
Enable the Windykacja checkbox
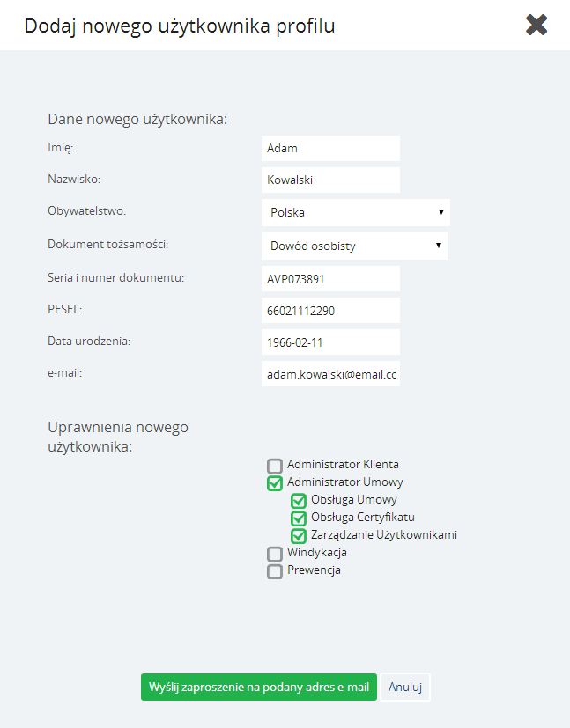click(275, 554)
